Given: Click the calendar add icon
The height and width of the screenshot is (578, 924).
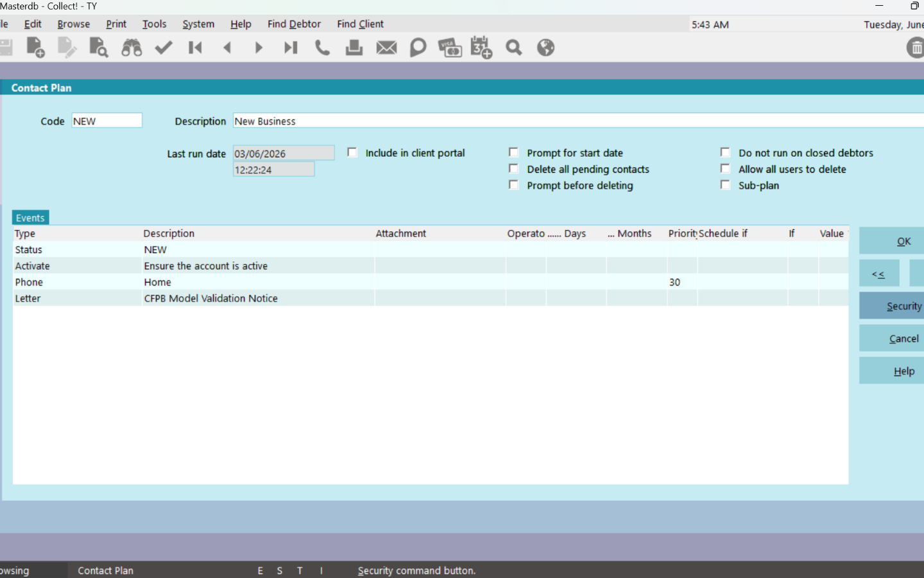Looking at the screenshot, I should click(x=481, y=48).
